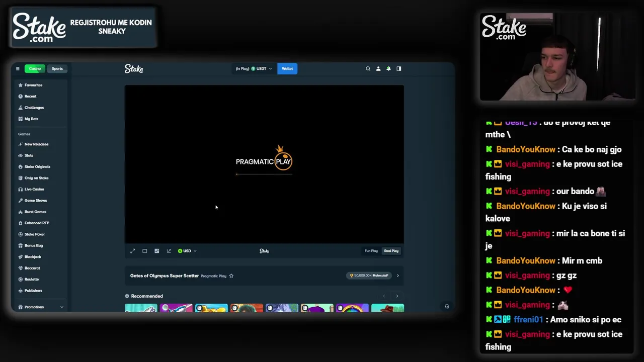This screenshot has width=644, height=362.
Task: Click the Stake logo in header
Action: point(134,69)
